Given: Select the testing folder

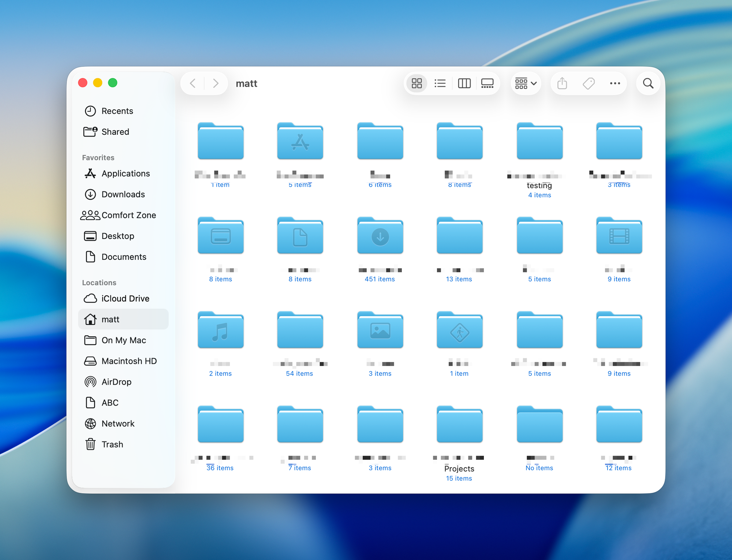Looking at the screenshot, I should pyautogui.click(x=539, y=142).
